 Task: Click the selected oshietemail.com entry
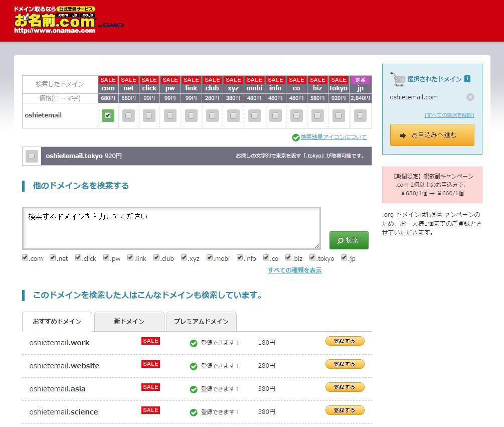[414, 97]
